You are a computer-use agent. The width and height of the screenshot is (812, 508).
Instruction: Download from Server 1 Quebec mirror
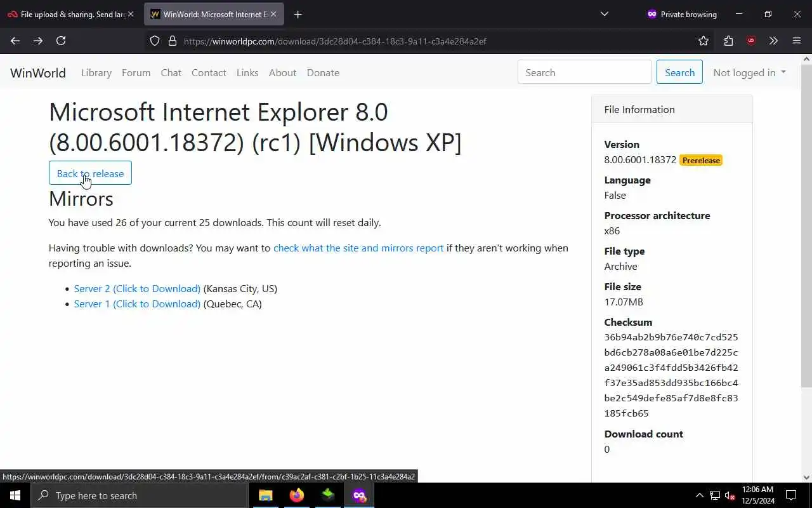pyautogui.click(x=137, y=304)
